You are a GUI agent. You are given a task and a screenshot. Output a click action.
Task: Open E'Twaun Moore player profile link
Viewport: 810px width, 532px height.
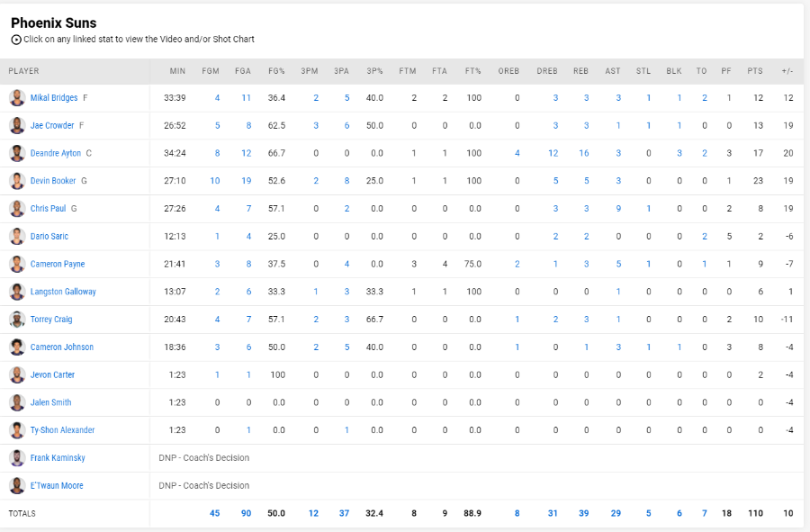click(57, 485)
